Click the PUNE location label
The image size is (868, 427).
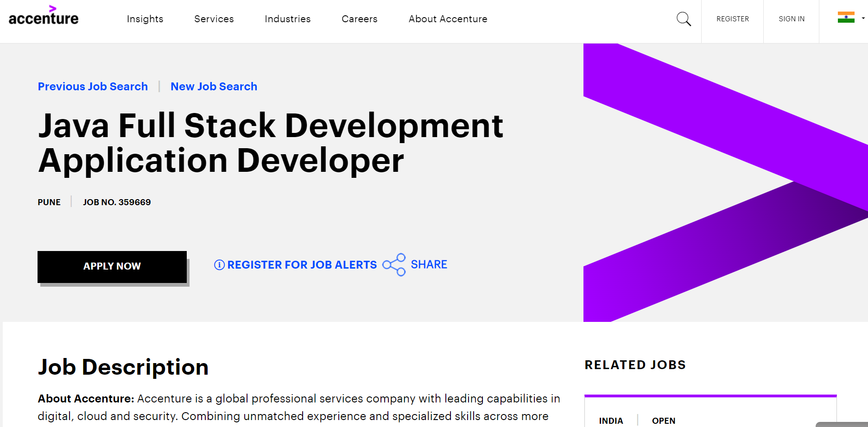(x=49, y=202)
